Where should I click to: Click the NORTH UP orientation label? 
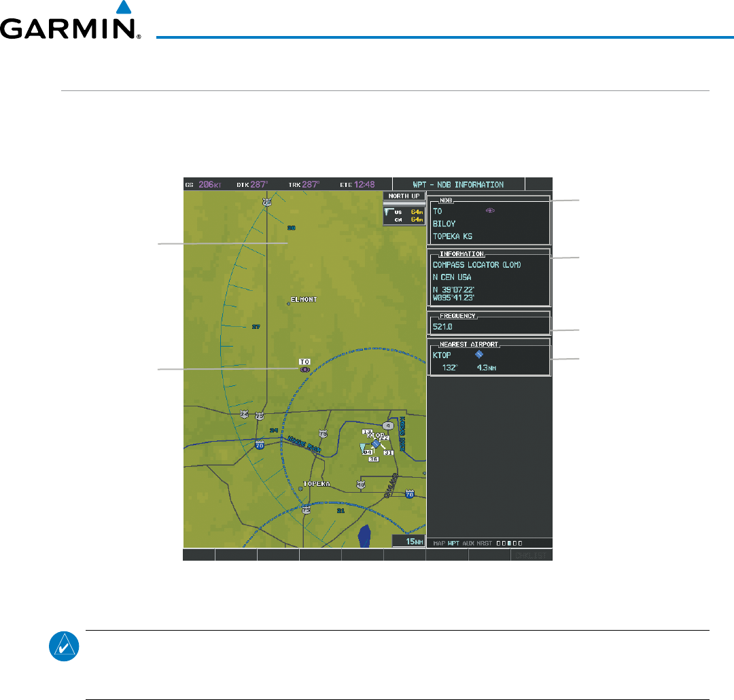coord(404,196)
